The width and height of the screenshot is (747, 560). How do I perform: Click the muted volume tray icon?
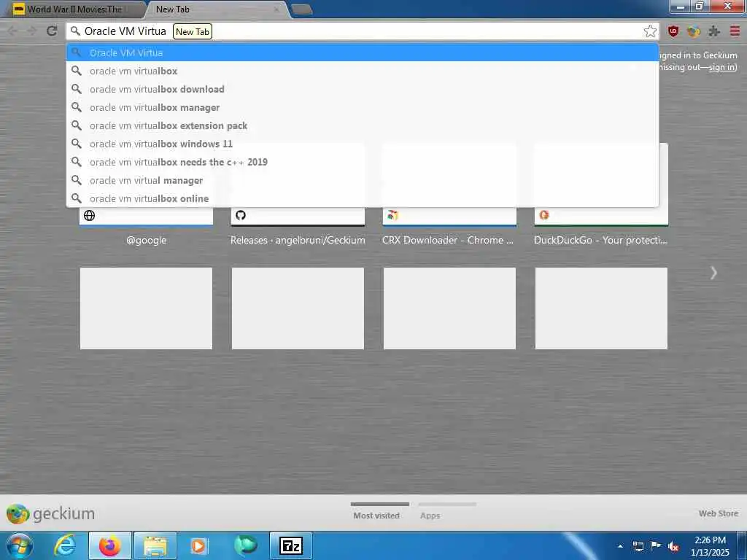click(673, 547)
